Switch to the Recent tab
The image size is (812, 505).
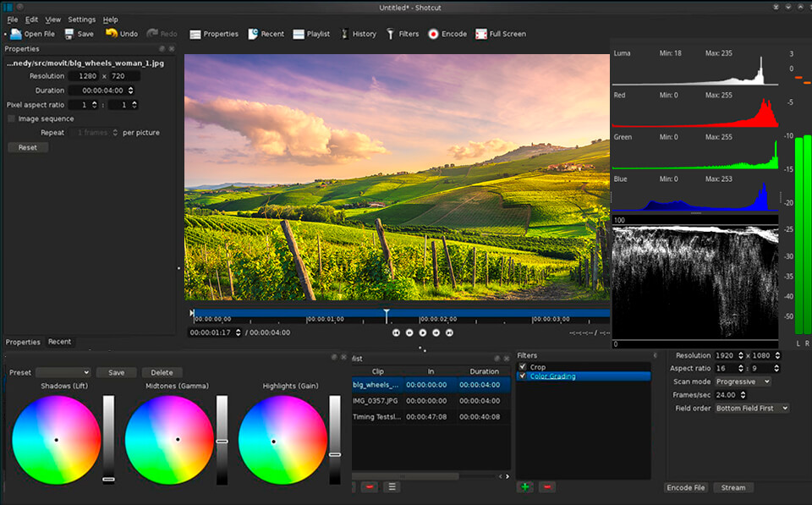pos(59,342)
